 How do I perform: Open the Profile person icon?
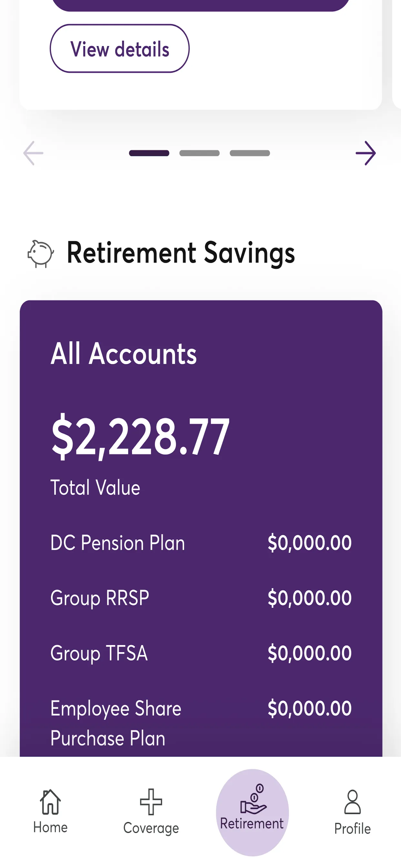[353, 802]
